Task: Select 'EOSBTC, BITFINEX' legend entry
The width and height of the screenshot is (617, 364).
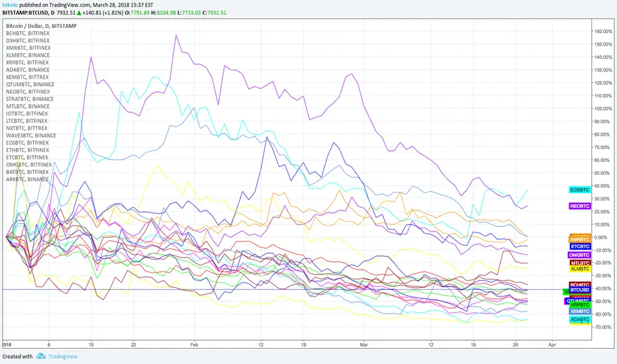Action: 27,143
